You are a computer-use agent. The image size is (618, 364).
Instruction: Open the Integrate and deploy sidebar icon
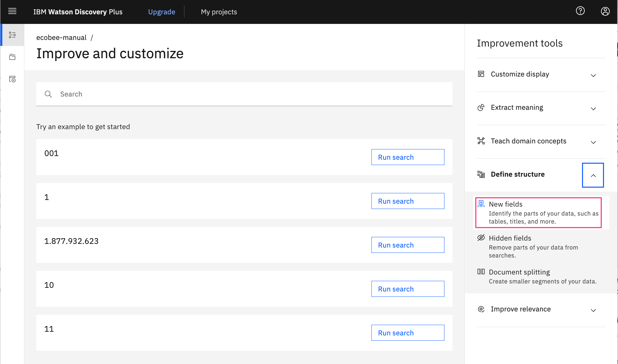[x=12, y=79]
